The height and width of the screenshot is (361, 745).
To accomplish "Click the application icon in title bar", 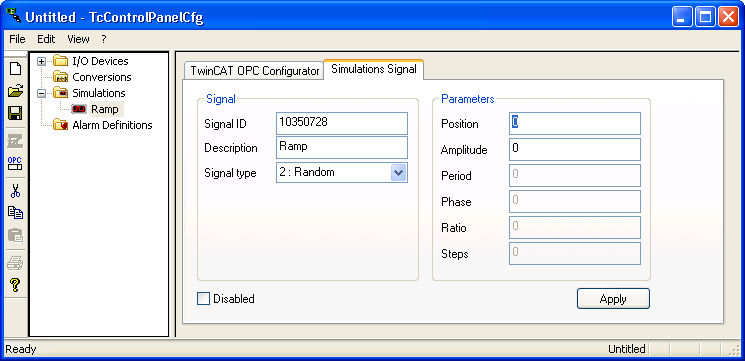I will (x=13, y=17).
